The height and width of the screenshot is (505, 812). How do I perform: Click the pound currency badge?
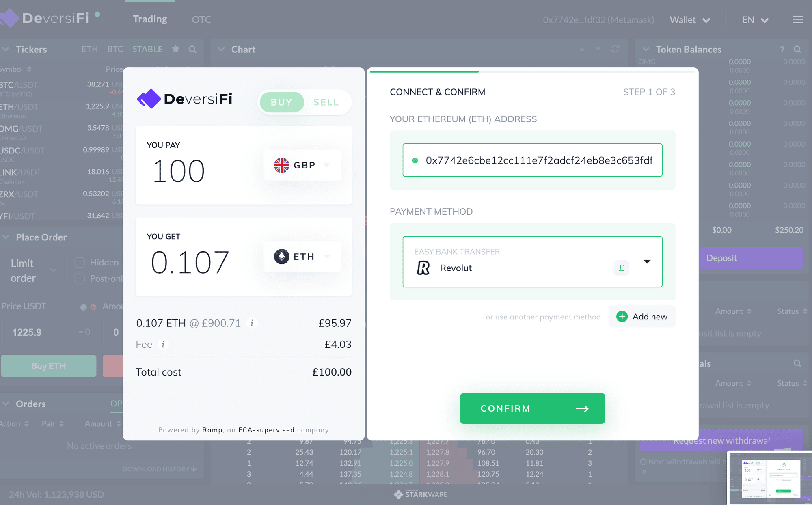[621, 268]
